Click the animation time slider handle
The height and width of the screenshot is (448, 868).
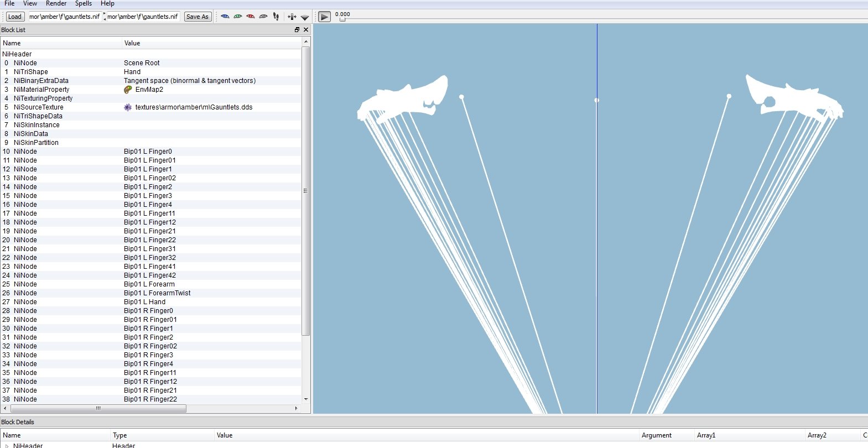coord(342,19)
